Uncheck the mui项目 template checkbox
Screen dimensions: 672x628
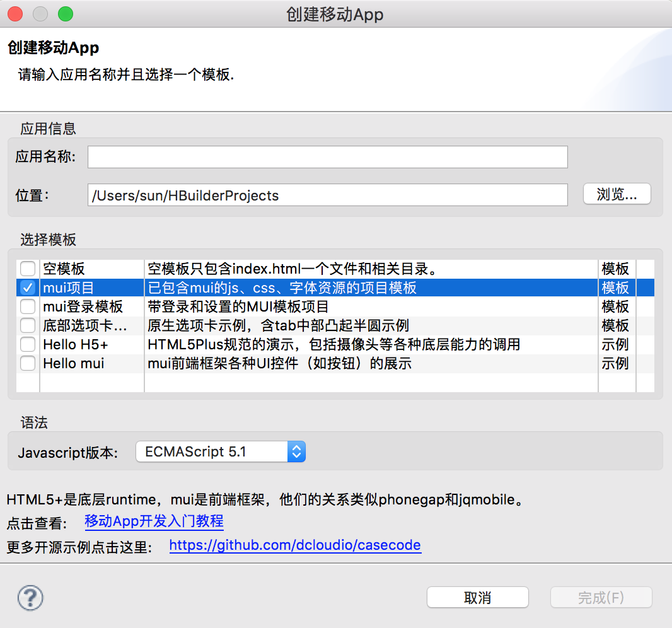[28, 288]
